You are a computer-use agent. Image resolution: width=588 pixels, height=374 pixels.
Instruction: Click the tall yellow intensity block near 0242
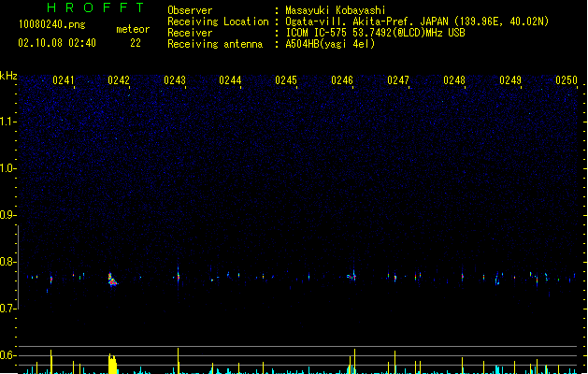pyautogui.click(x=112, y=364)
